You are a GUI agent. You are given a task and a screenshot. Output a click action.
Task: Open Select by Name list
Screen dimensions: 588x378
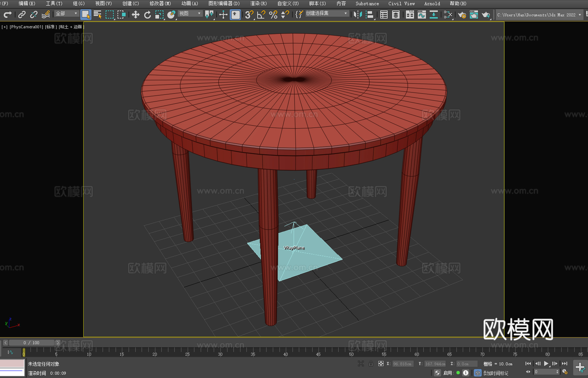(98, 14)
